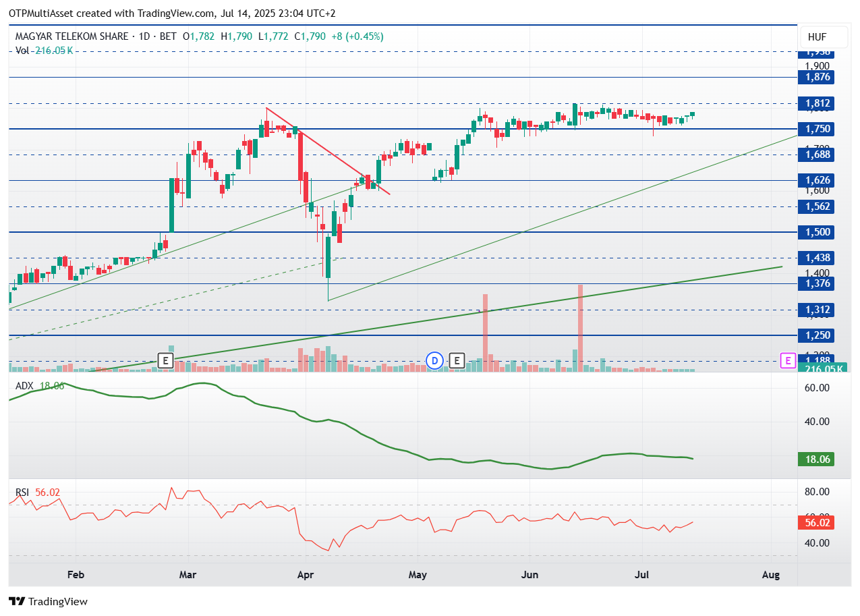Image resolution: width=860 pixels, height=616 pixels.
Task: Click the Jun label on time axis
Action: (x=530, y=575)
